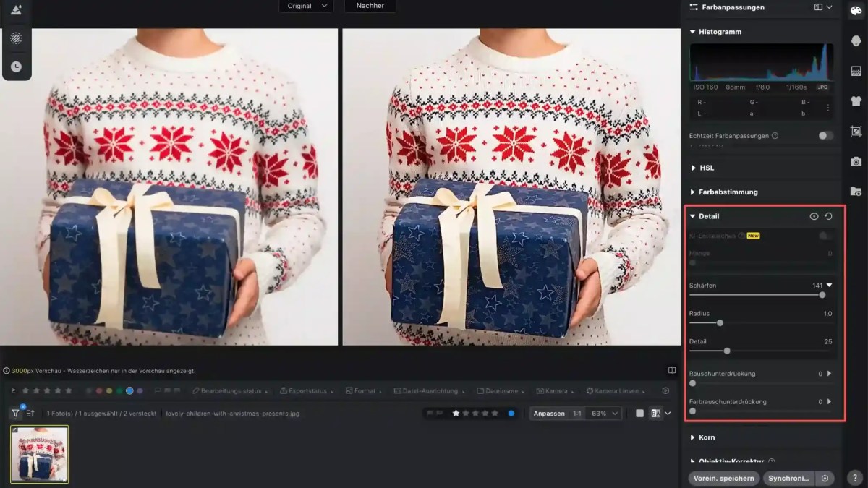Toggle the before/after compare view button
This screenshot has width=868, height=488.
[x=655, y=414]
